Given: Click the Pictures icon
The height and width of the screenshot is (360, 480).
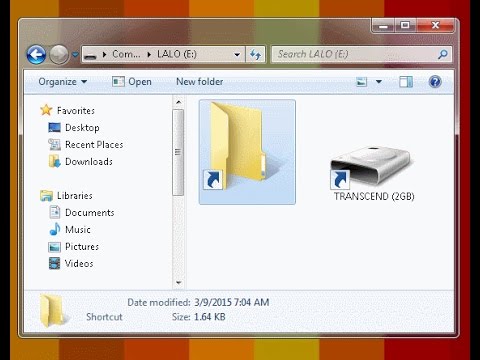Looking at the screenshot, I should [54, 247].
